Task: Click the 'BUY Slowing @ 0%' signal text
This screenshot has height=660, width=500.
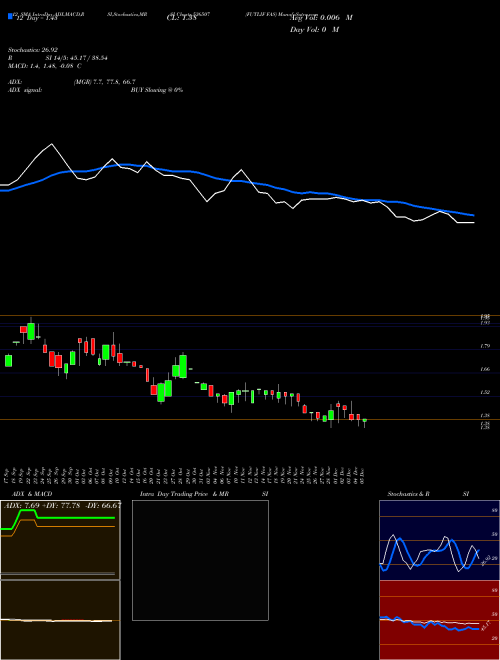Action: coord(157,90)
